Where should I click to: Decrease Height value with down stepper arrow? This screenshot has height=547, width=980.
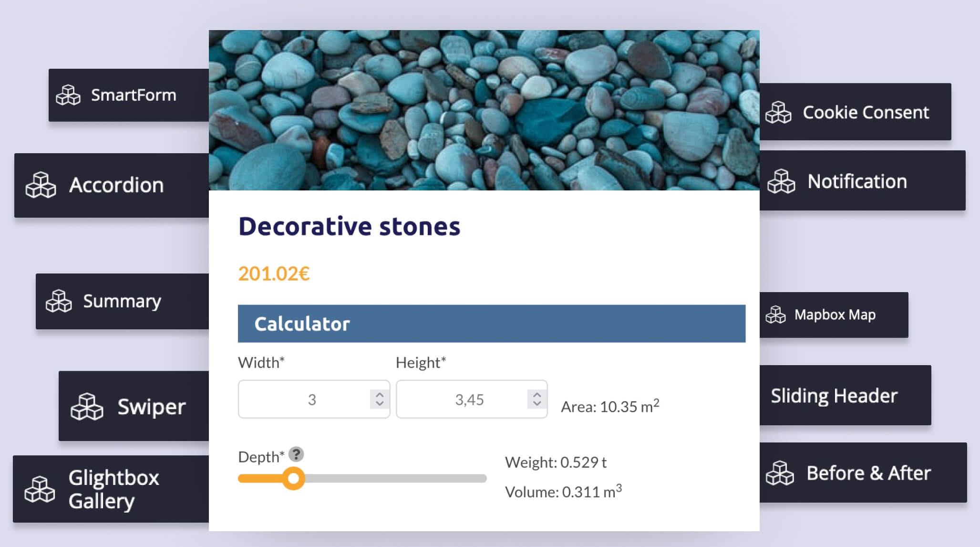pyautogui.click(x=537, y=403)
